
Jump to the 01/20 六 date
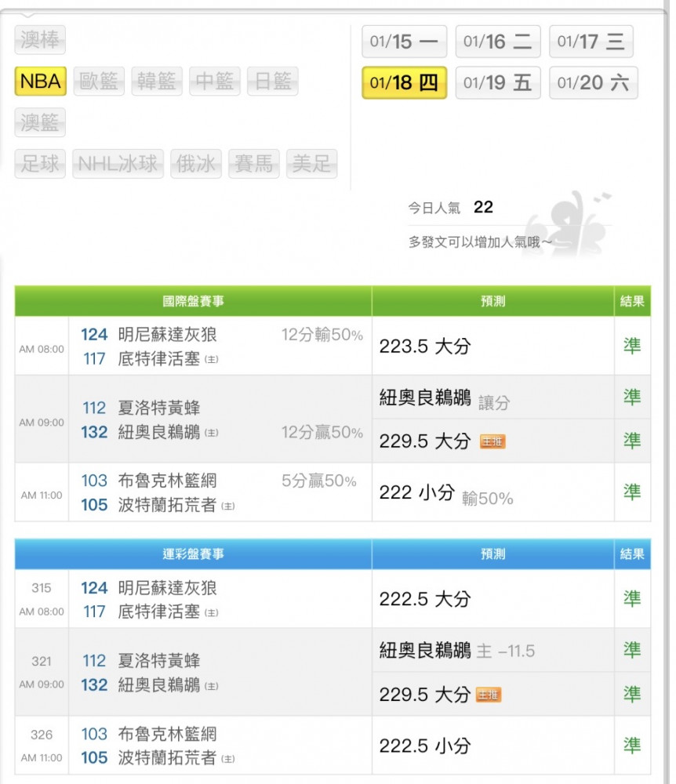[x=593, y=83]
